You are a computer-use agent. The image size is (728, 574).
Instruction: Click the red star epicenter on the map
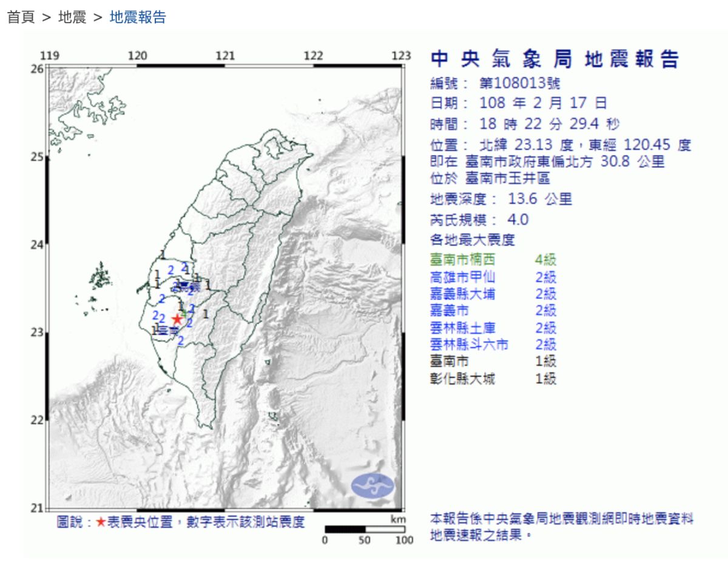[x=177, y=319]
